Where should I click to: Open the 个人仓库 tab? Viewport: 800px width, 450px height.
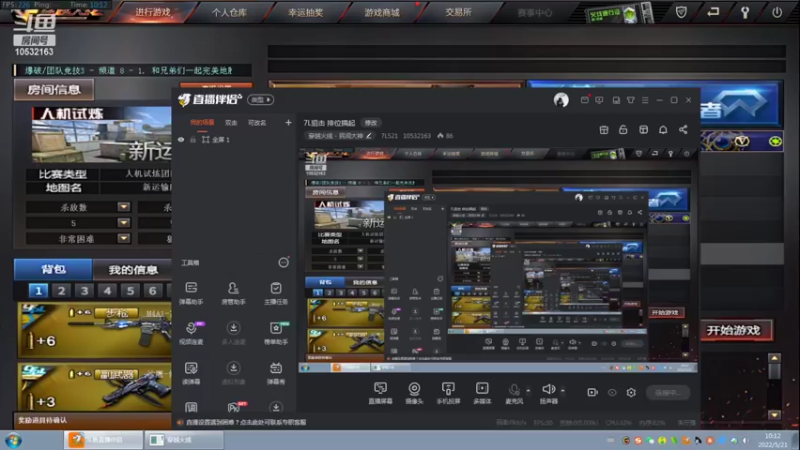(x=229, y=12)
